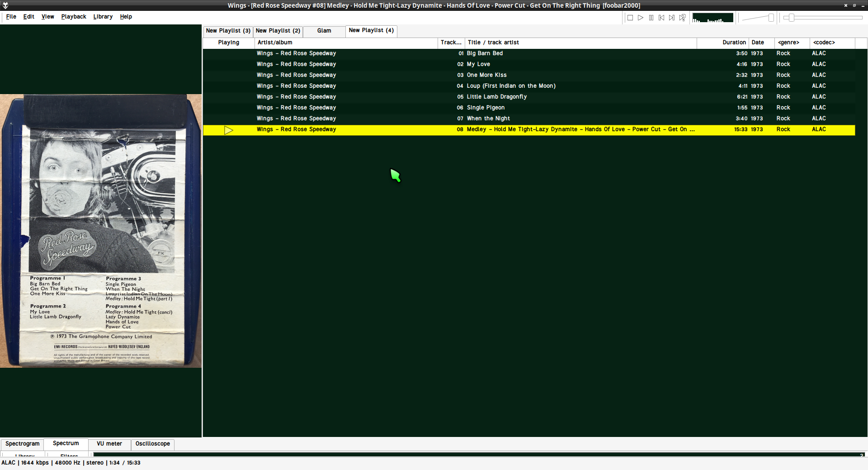Click the Red Rose Speedway album art
The image size is (868, 470).
[x=101, y=231]
